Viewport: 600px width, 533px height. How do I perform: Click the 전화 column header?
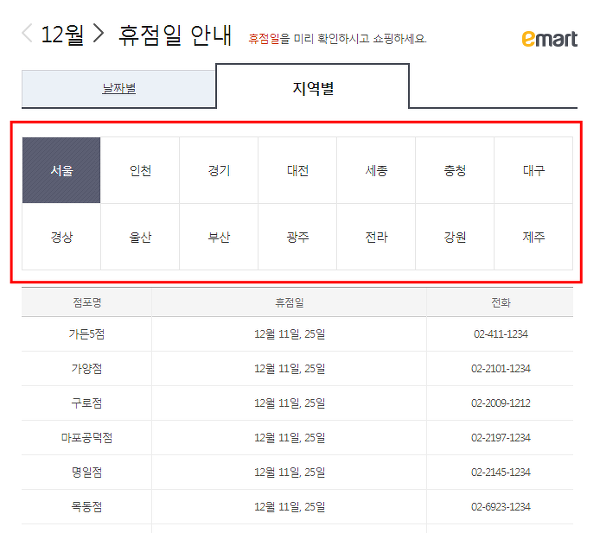pyautogui.click(x=501, y=303)
